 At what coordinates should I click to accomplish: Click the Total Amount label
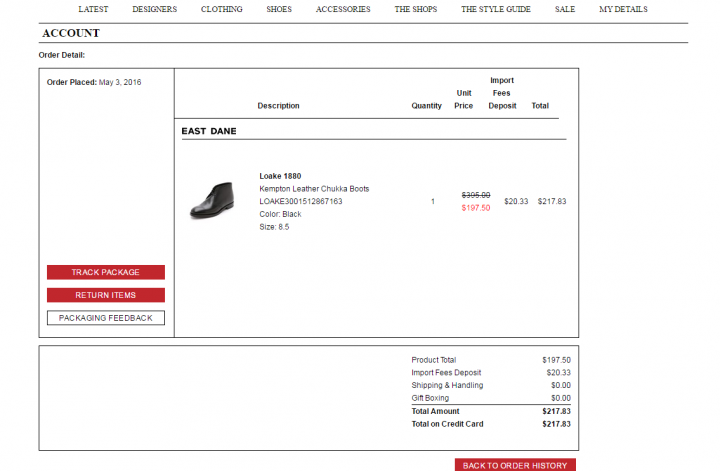[x=435, y=411]
